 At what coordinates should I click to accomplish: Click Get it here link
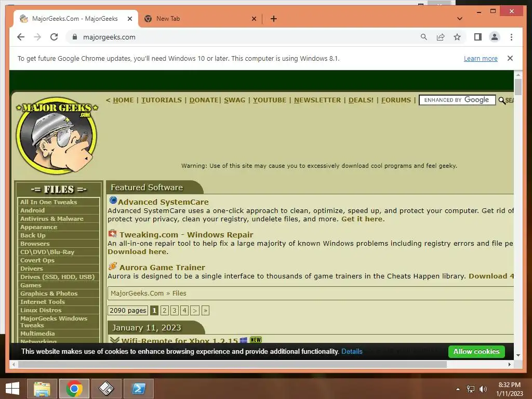point(362,219)
